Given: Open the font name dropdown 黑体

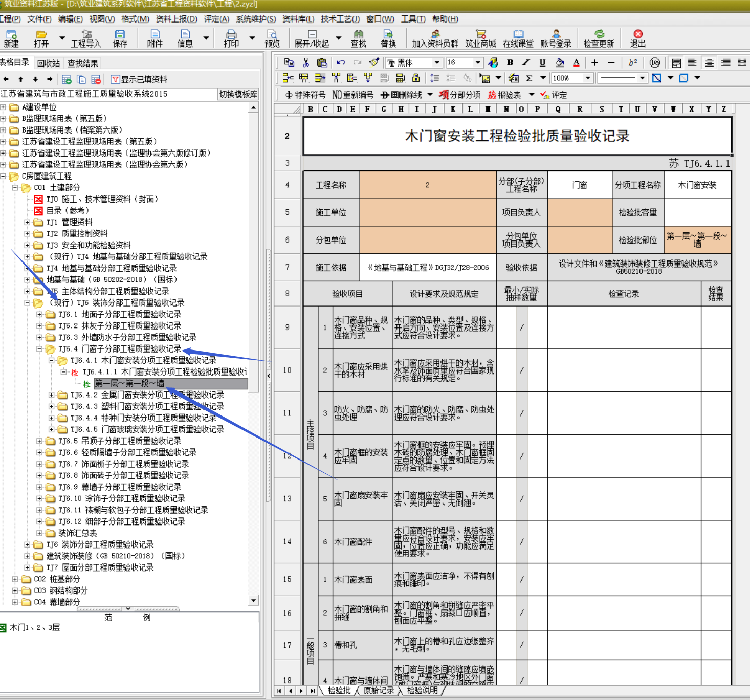Looking at the screenshot, I should [437, 62].
